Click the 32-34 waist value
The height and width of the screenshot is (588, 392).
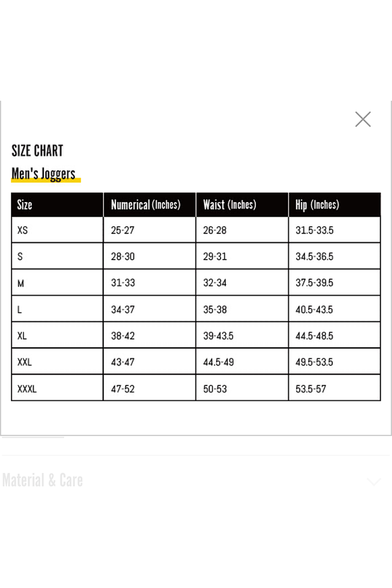coord(215,283)
